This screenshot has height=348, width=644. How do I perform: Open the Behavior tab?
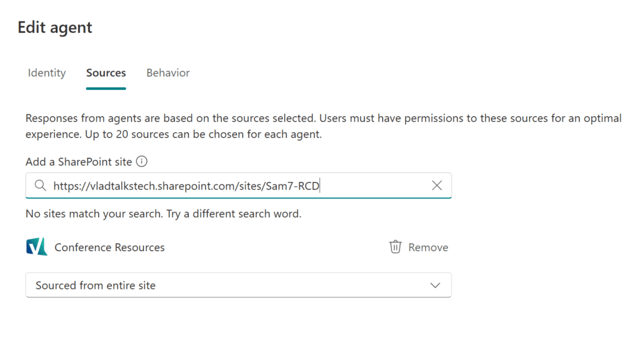[x=168, y=73]
